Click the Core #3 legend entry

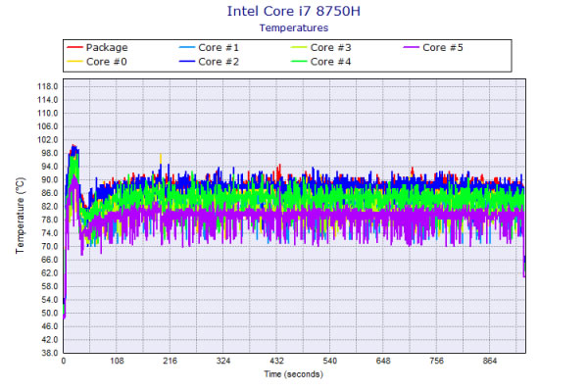click(x=321, y=48)
